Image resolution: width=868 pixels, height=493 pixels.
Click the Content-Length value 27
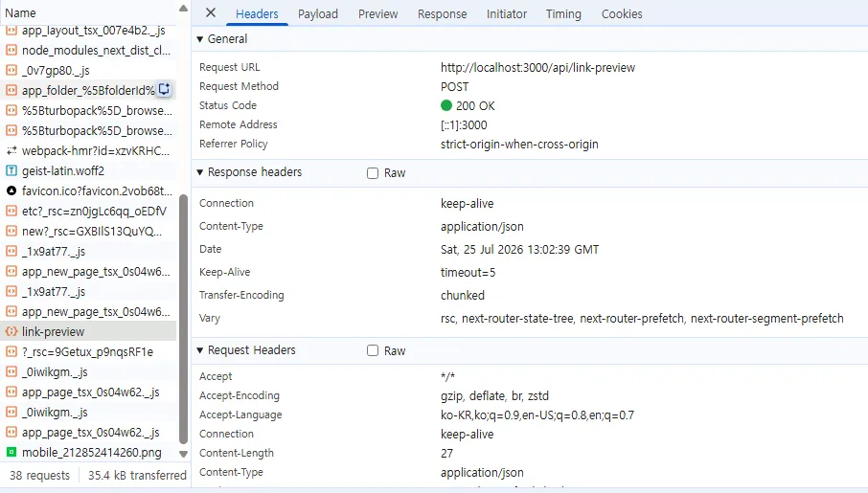pos(446,453)
